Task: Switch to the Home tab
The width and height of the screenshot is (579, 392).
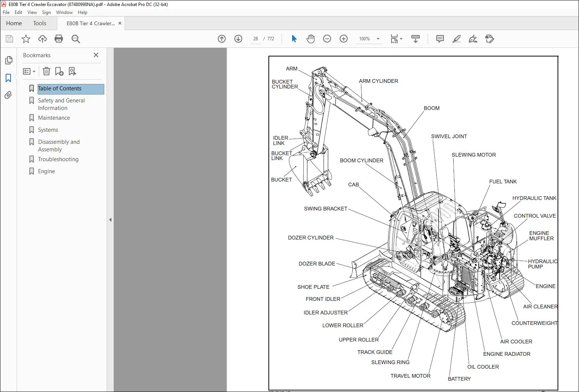Action: tap(14, 23)
